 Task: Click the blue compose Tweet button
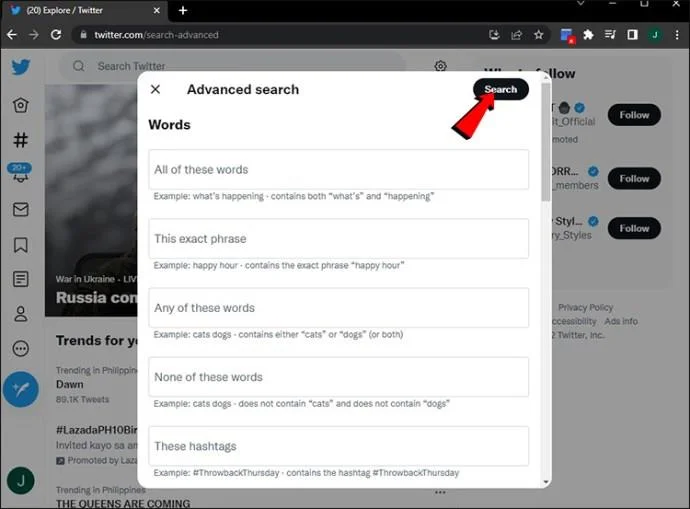click(x=21, y=389)
